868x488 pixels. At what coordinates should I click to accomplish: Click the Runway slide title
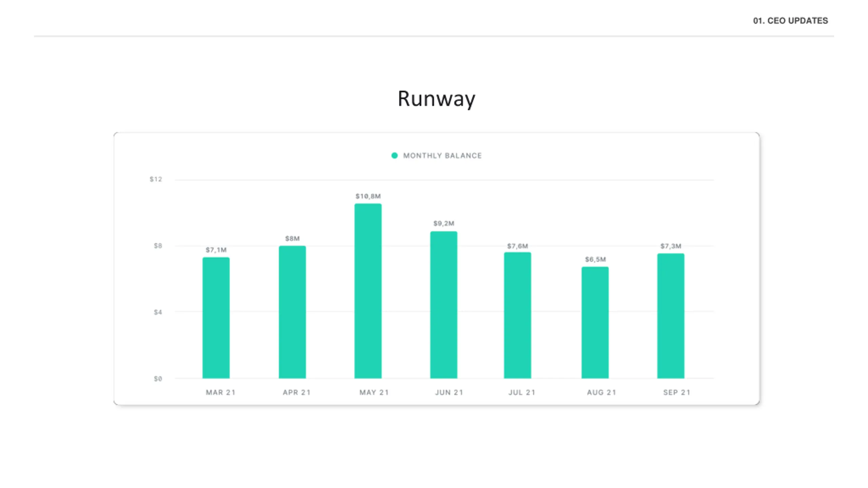pyautogui.click(x=436, y=99)
